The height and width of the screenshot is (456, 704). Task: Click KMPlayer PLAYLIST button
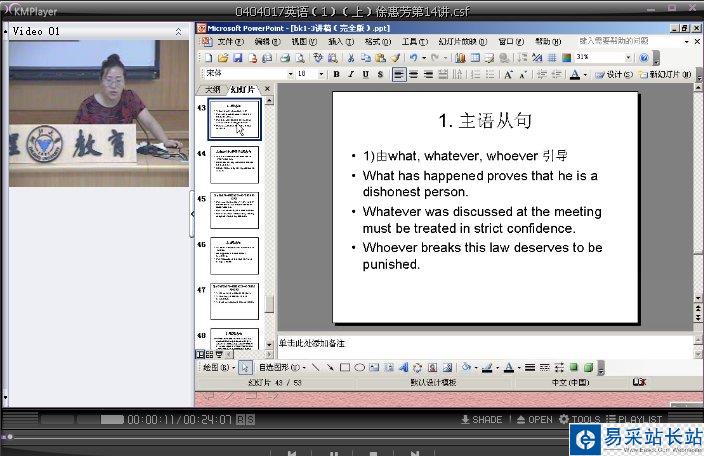click(634, 420)
